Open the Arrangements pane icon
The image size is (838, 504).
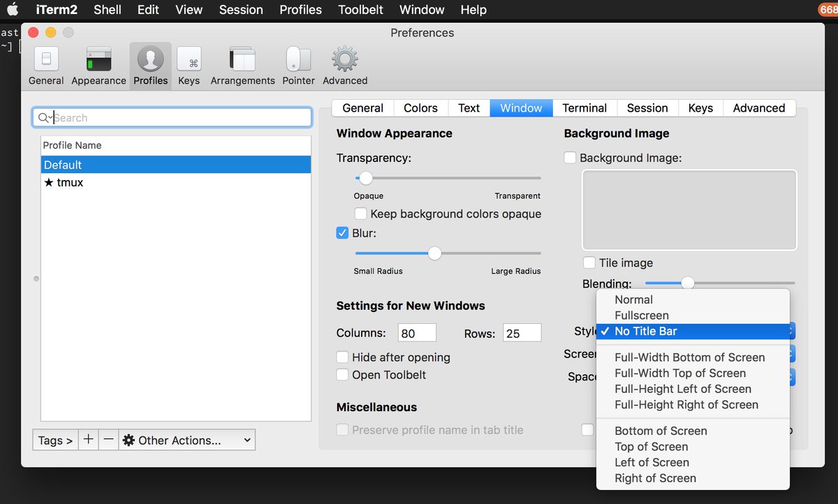click(x=242, y=59)
